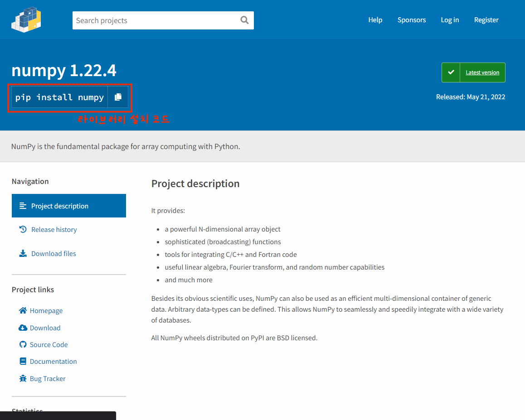Click the Documentation book icon

pos(23,361)
